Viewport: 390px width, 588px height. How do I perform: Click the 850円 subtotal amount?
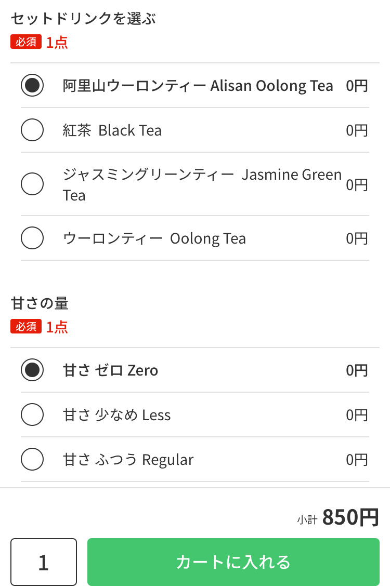[x=350, y=517]
